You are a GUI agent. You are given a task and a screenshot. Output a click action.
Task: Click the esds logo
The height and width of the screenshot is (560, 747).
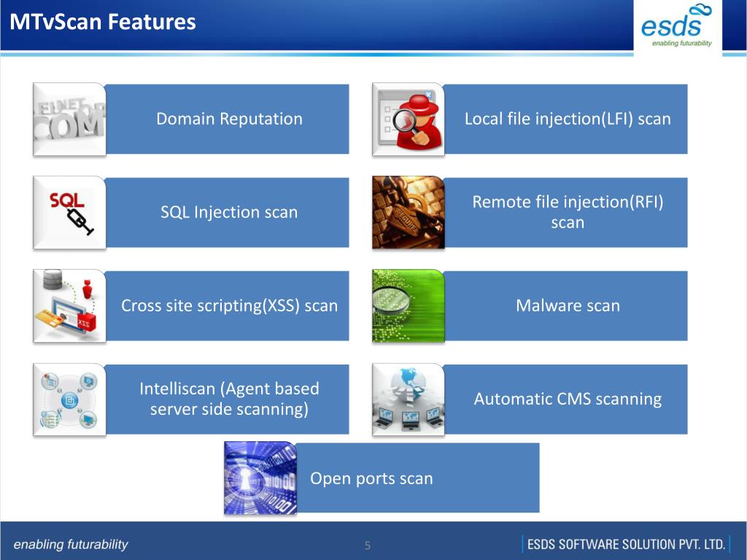(677, 26)
